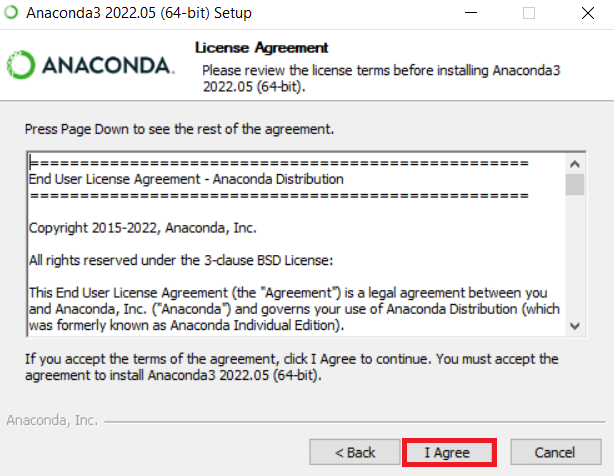The width and height of the screenshot is (614, 476).
Task: Click the paragraph starting 'This End User License Agreement'
Action: [x=290, y=307]
